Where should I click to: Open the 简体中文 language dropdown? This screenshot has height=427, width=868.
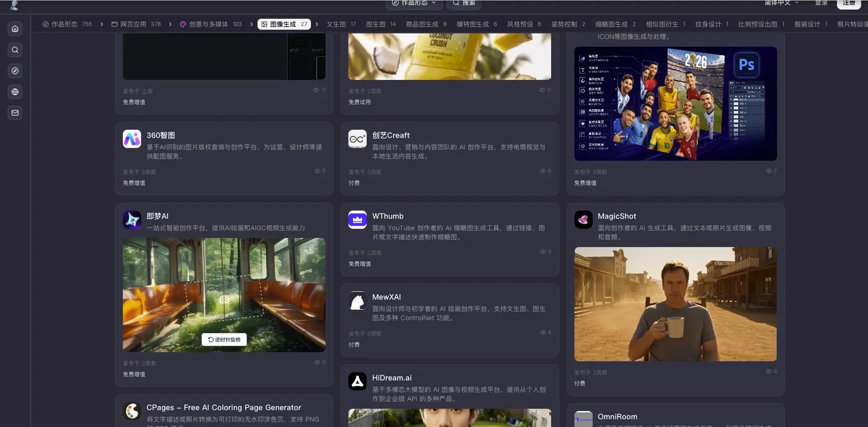pos(781,3)
